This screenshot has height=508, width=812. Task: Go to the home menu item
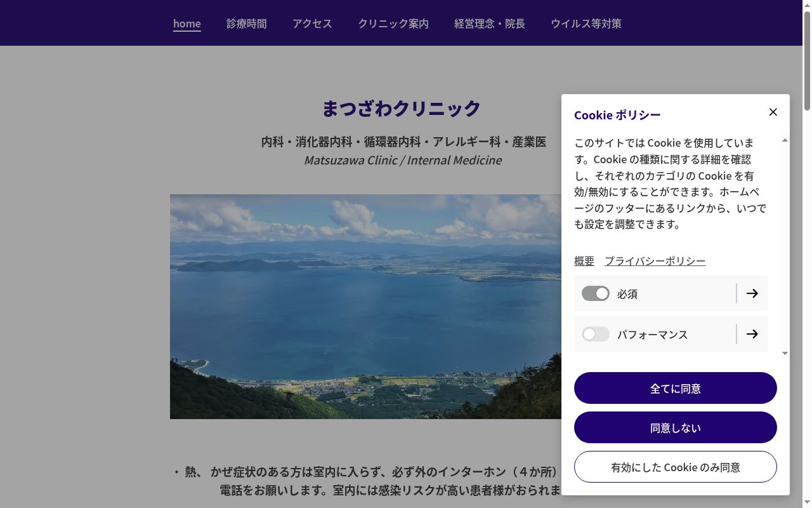[187, 23]
